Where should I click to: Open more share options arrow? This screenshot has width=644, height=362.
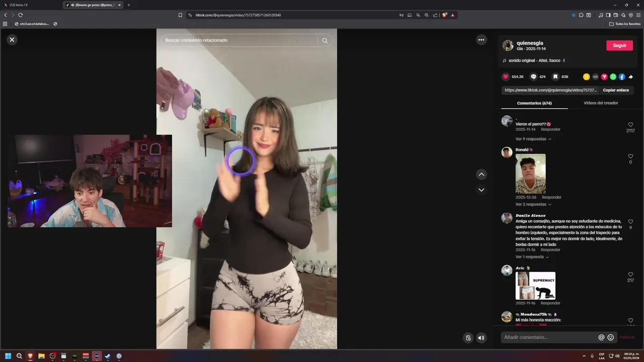pyautogui.click(x=631, y=77)
